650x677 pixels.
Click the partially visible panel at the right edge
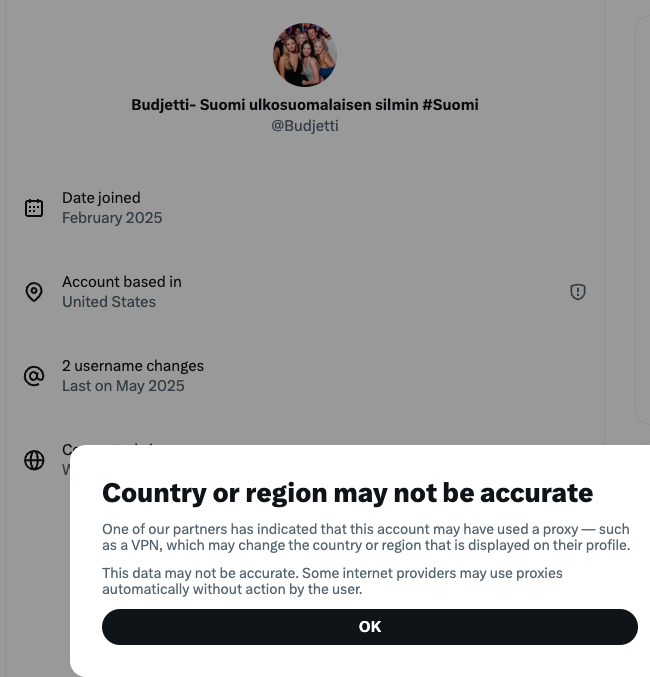pos(643,220)
